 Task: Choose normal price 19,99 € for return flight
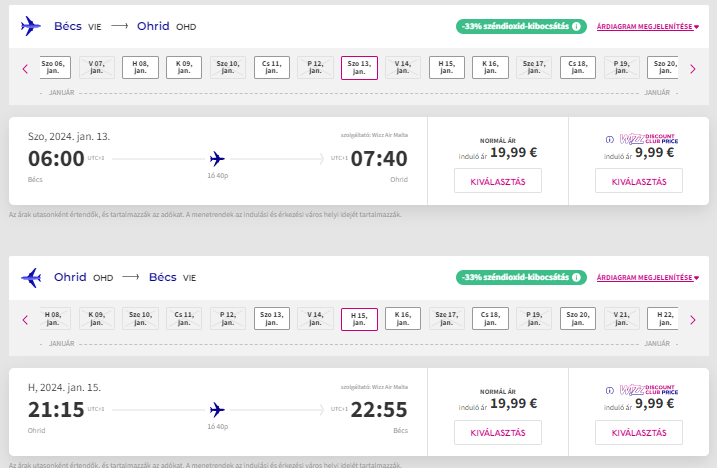[498, 432]
